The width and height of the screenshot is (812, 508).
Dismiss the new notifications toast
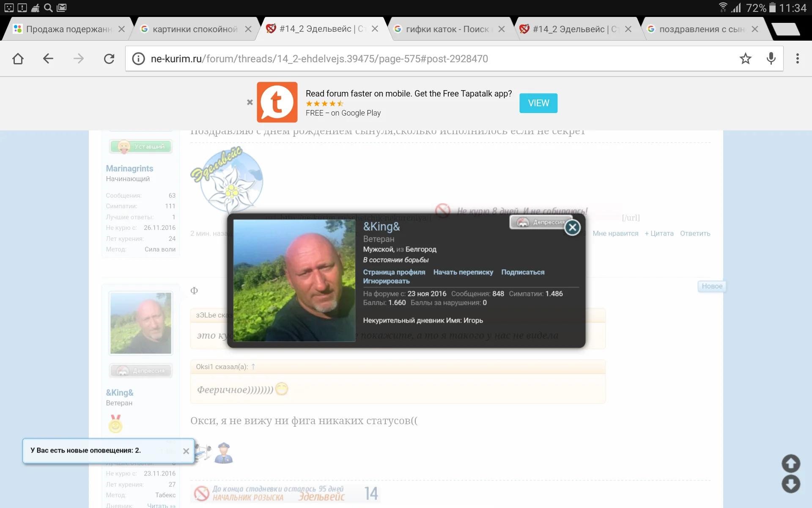tap(186, 451)
